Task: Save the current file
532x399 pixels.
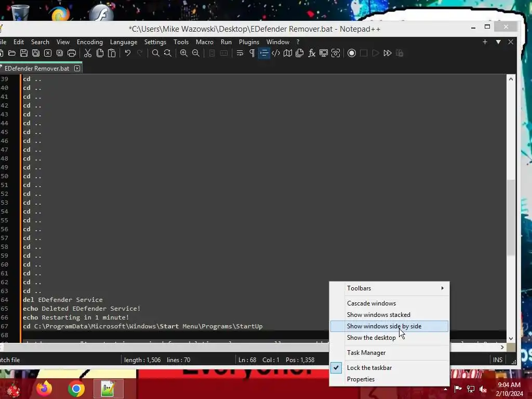Action: (24, 54)
